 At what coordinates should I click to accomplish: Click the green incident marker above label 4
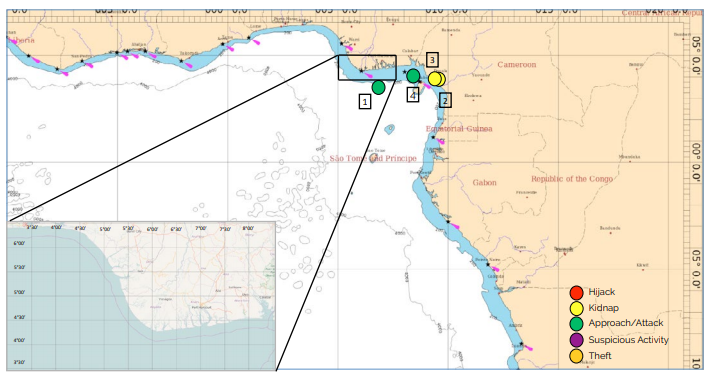[413, 76]
